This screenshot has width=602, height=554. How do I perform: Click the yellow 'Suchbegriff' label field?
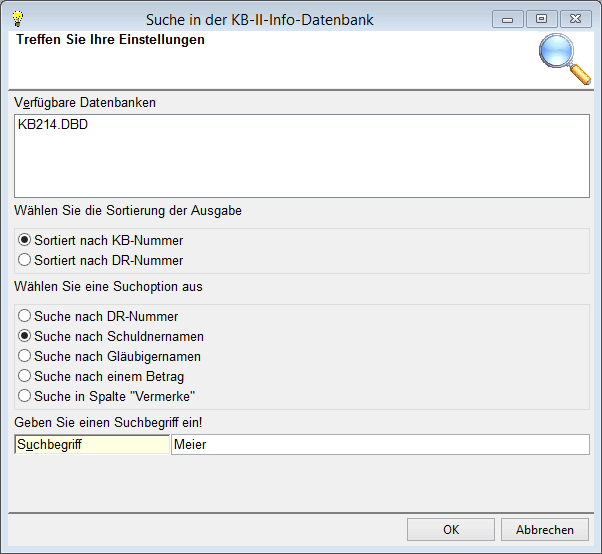91,445
